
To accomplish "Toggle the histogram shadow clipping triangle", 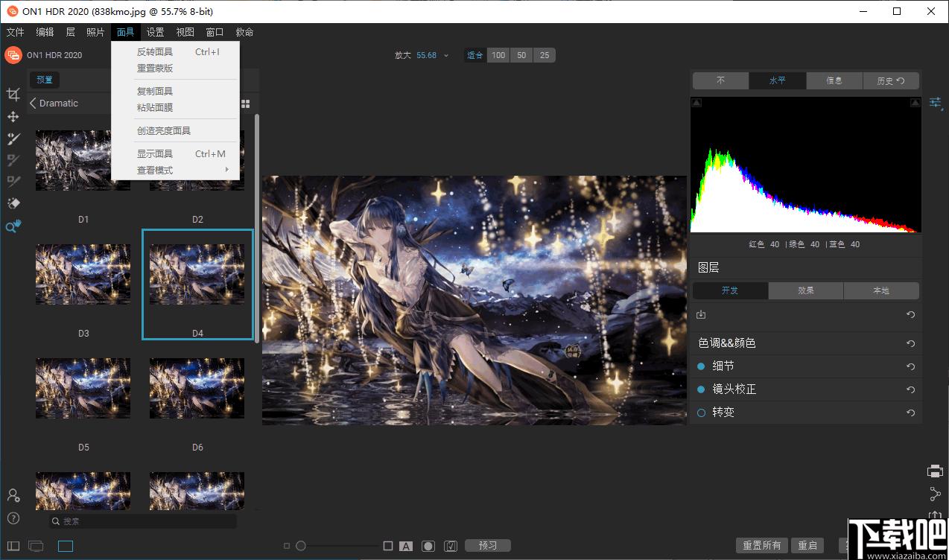I will point(696,103).
